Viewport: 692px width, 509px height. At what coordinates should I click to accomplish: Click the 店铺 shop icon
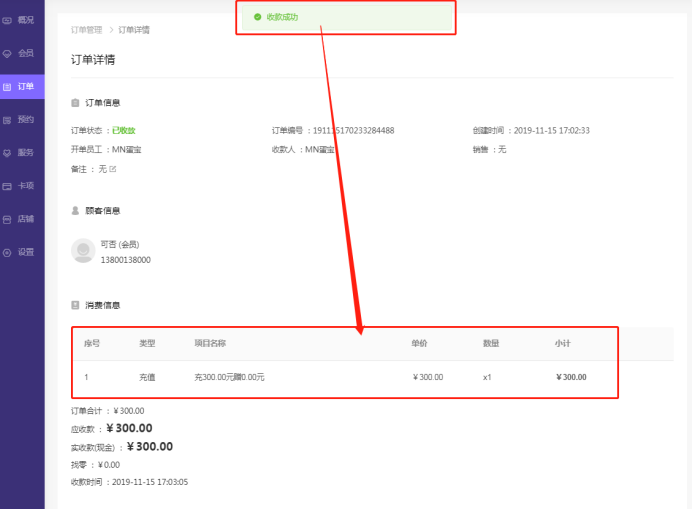[7, 219]
